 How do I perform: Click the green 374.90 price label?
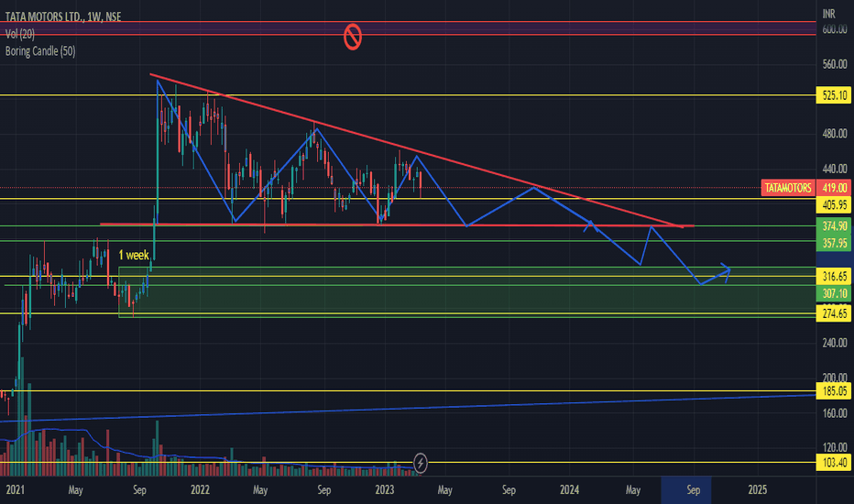tap(835, 226)
